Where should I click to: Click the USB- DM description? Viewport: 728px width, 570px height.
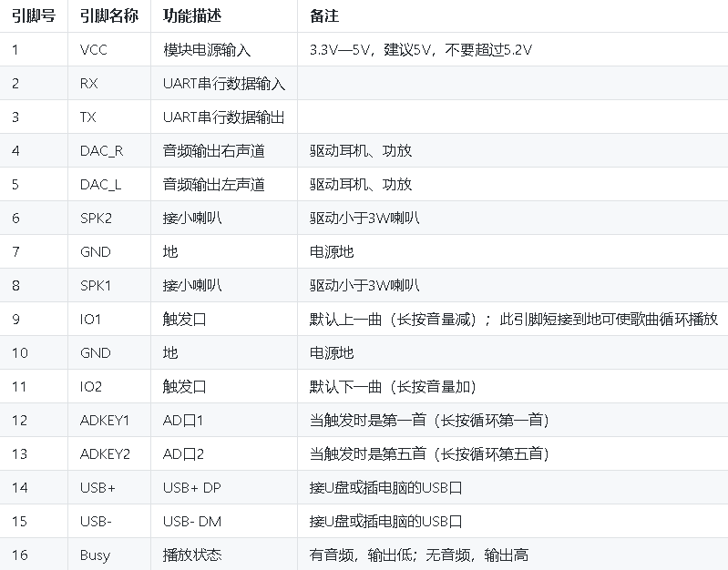coord(192,521)
